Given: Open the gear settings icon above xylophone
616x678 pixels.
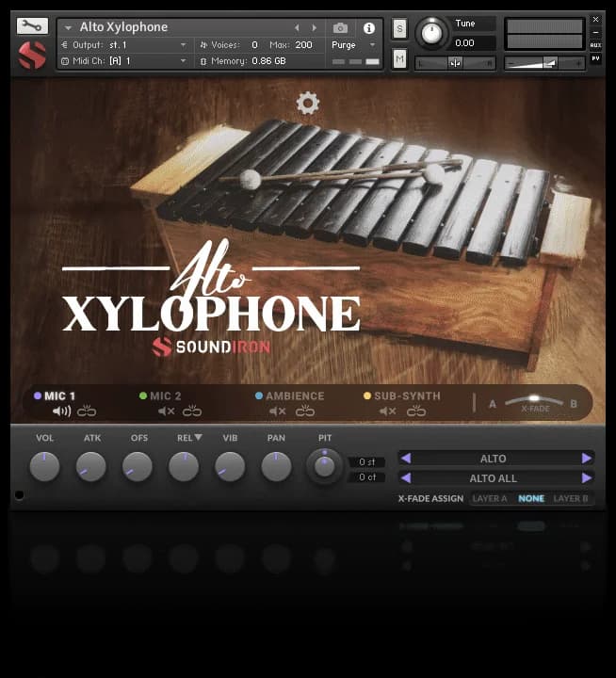Looking at the screenshot, I should (x=308, y=103).
